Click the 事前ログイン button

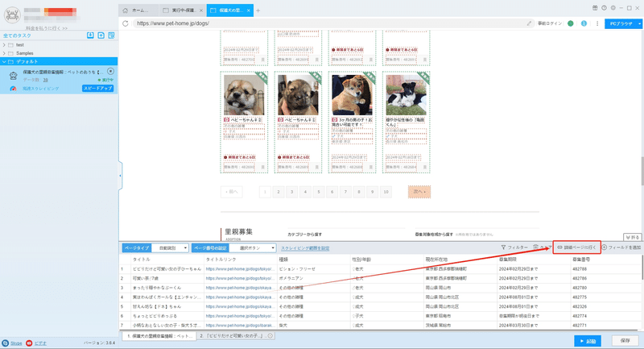tap(550, 23)
